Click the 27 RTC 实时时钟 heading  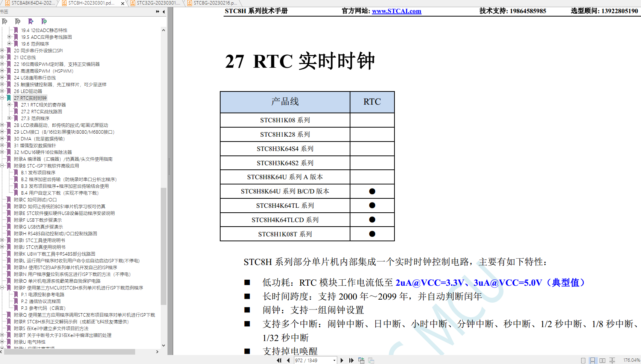point(300,61)
